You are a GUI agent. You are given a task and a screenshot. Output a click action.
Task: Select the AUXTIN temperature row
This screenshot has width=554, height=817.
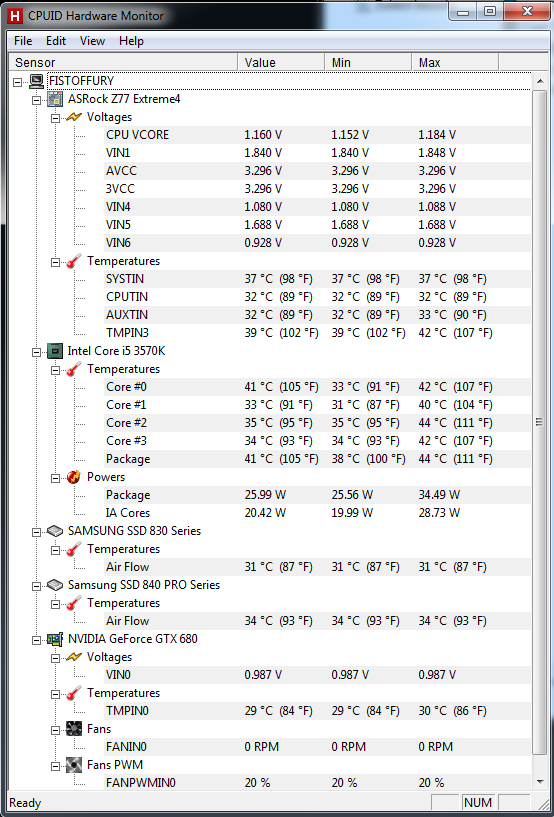pyautogui.click(x=317, y=315)
